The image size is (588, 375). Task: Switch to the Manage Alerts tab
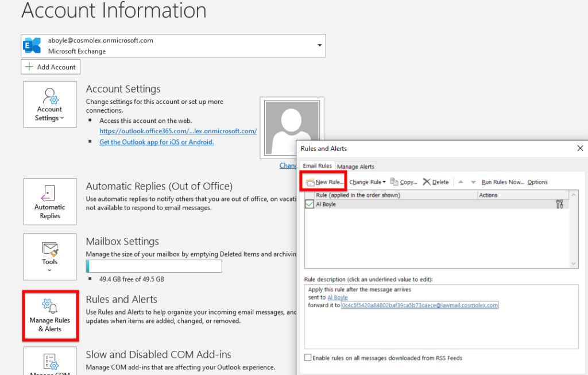coord(355,166)
